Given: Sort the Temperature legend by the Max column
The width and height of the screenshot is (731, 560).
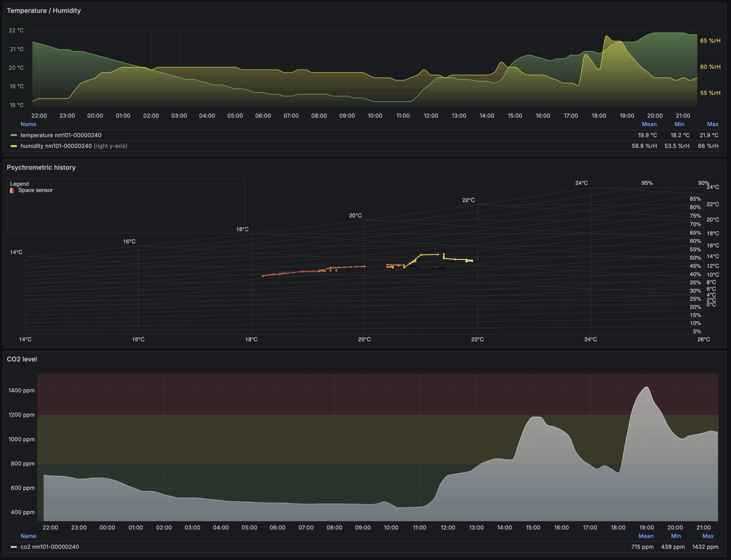Looking at the screenshot, I should click(712, 124).
